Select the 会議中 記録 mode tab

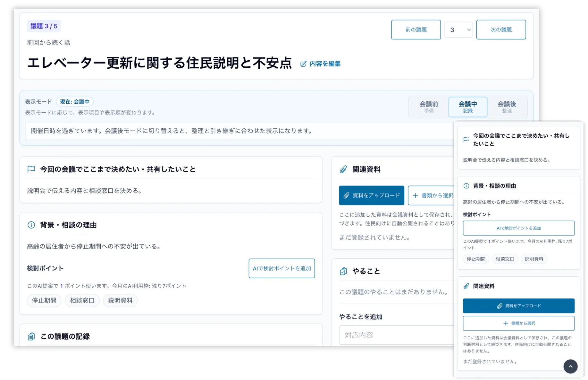point(468,107)
